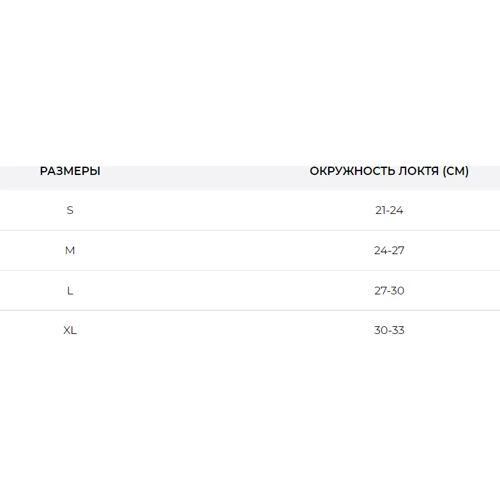Image resolution: width=500 pixels, height=500 pixels.
Task: Click the blank white area above the table
Action: (x=250, y=83)
